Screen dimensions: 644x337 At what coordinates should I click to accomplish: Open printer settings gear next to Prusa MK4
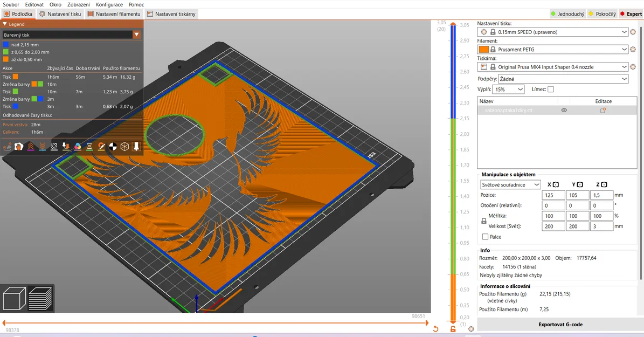tap(633, 67)
